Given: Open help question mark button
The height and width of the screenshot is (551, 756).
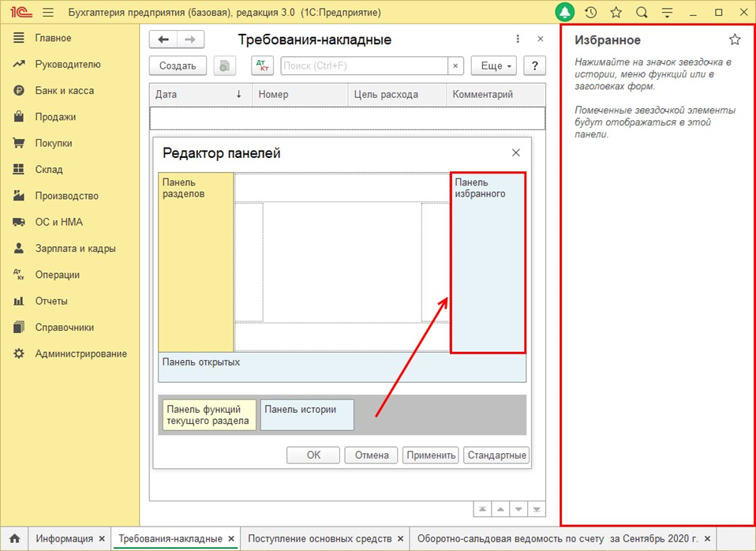Looking at the screenshot, I should (535, 66).
